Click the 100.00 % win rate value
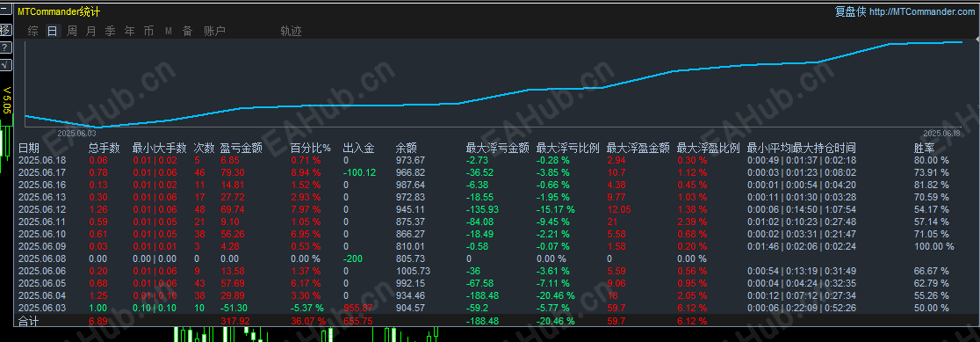The width and height of the screenshot is (980, 342). coord(933,245)
